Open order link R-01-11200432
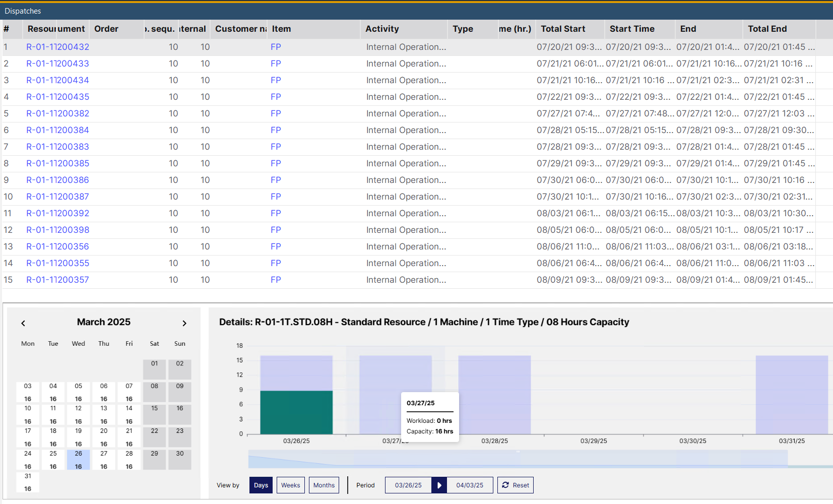833x504 pixels. click(57, 47)
